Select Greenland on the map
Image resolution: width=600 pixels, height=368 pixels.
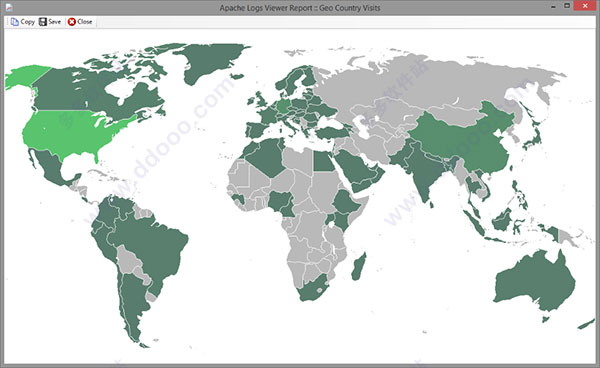[209, 61]
